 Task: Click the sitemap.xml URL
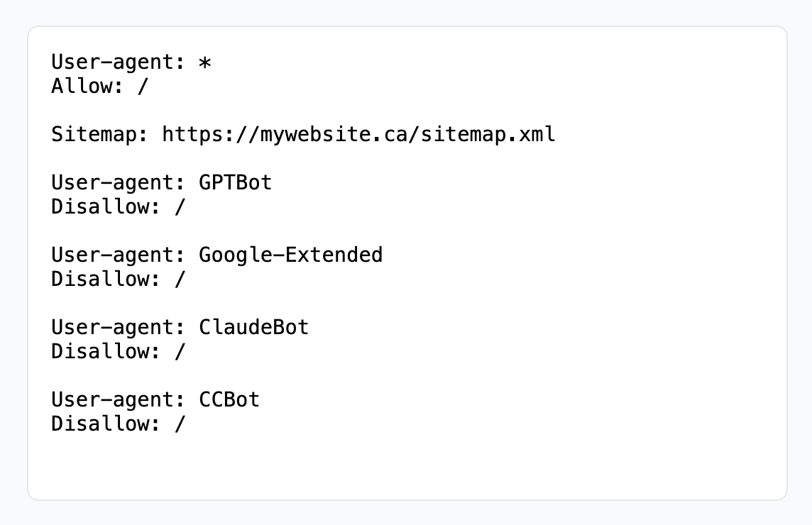click(358, 134)
